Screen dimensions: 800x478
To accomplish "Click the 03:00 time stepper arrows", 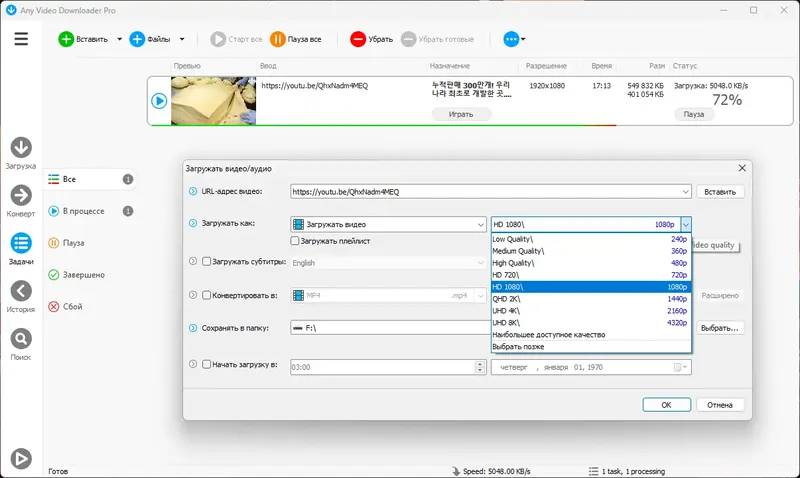I will coord(480,367).
